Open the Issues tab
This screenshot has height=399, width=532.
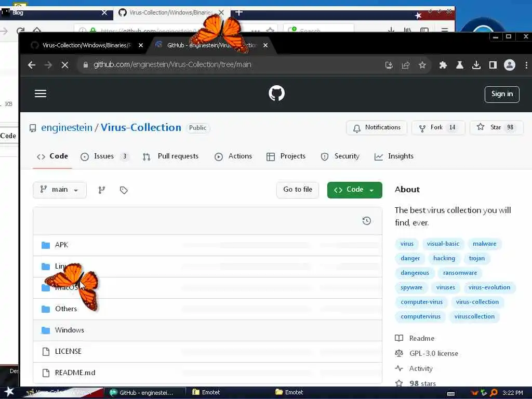coord(104,156)
